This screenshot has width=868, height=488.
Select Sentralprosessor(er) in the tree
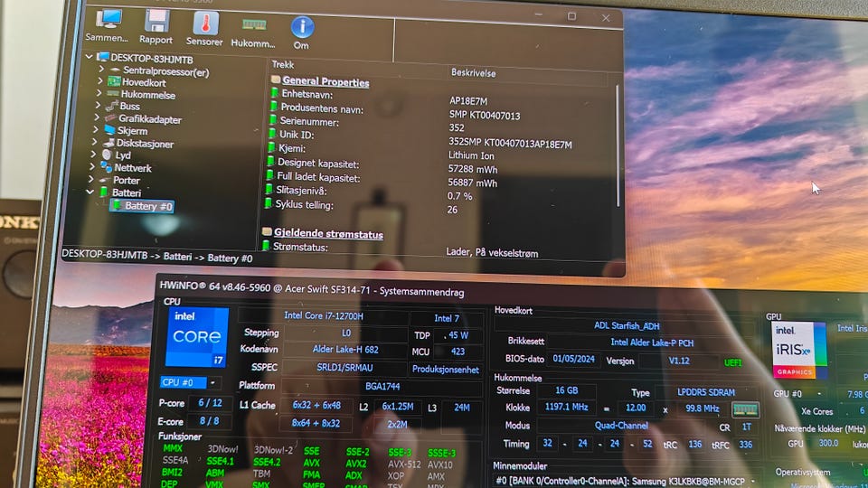point(166,71)
